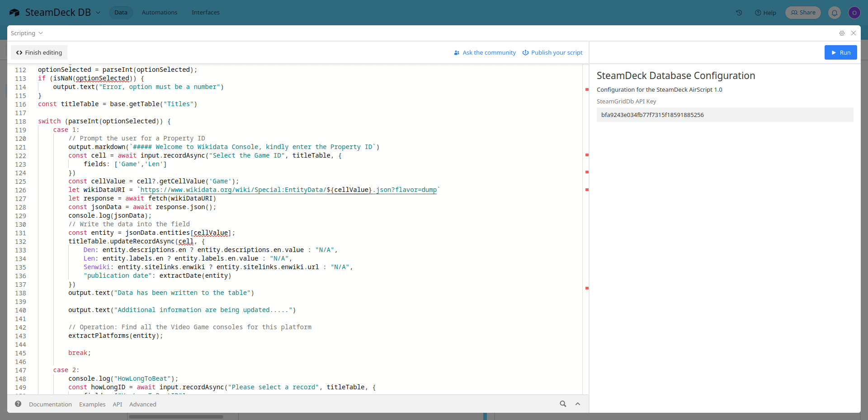Screen dimensions: 868x420
Task: Click the help question mark icon
Action: point(18,404)
